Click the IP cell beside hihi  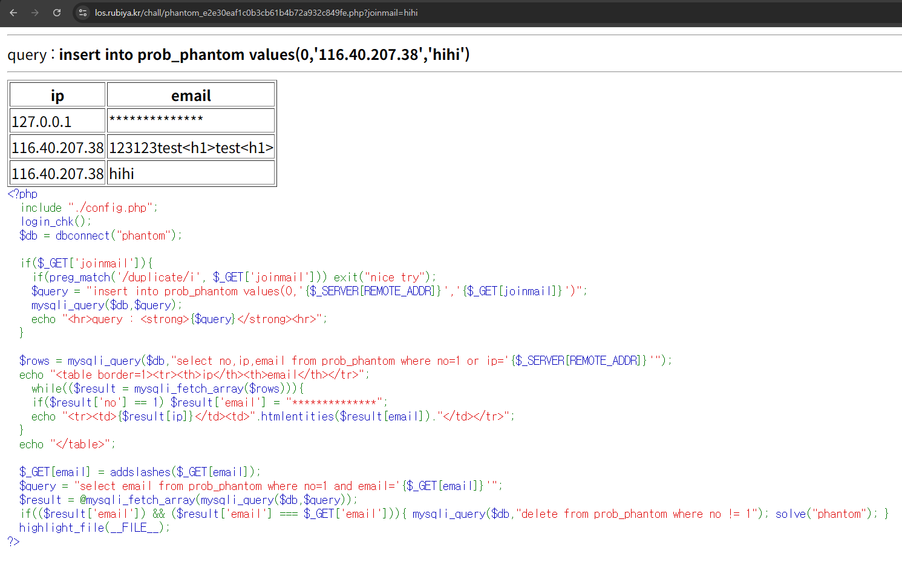click(57, 174)
